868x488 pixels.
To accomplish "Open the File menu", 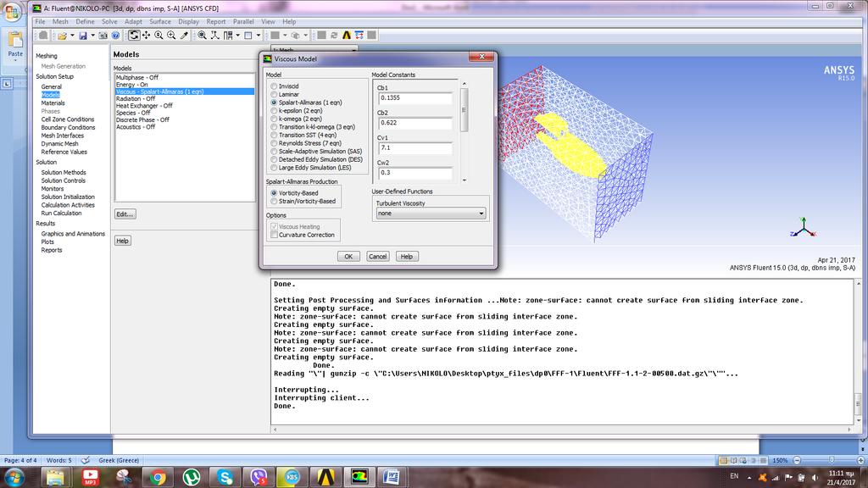I will pos(41,21).
